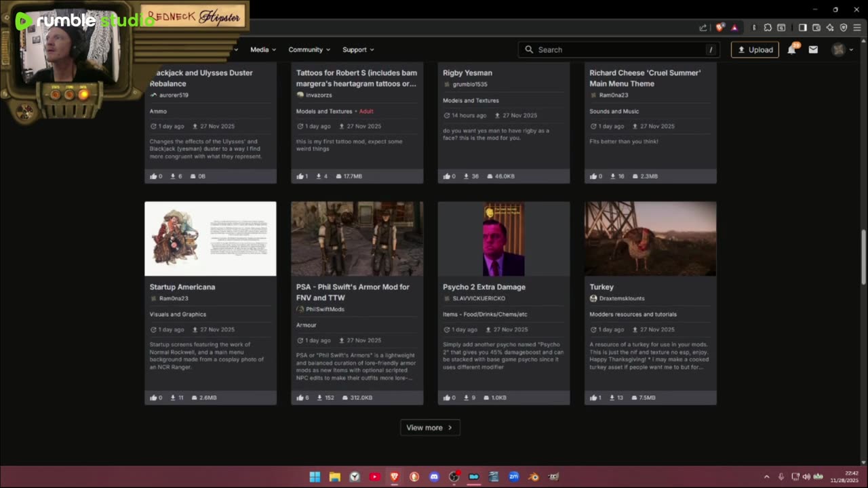Click the volume speaker tray icon
868x488 pixels.
[x=806, y=476]
